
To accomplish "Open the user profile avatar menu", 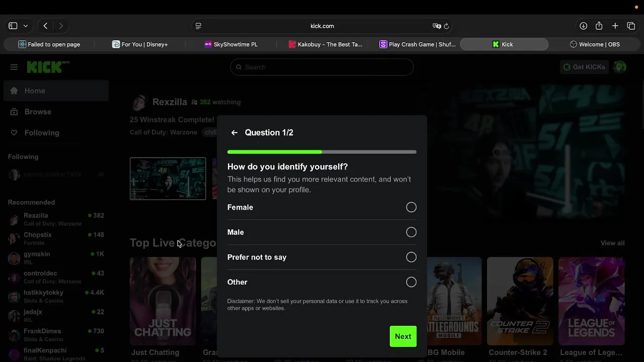I will (620, 67).
